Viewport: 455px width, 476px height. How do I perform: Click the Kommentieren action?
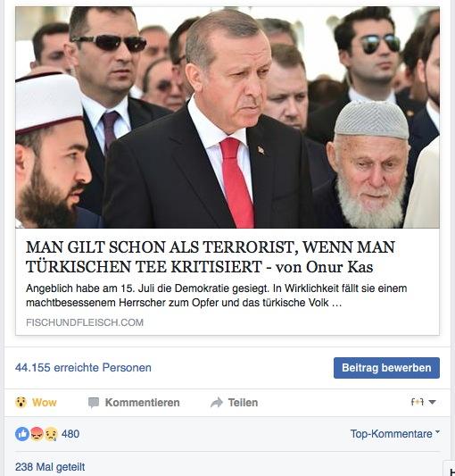click(x=142, y=403)
